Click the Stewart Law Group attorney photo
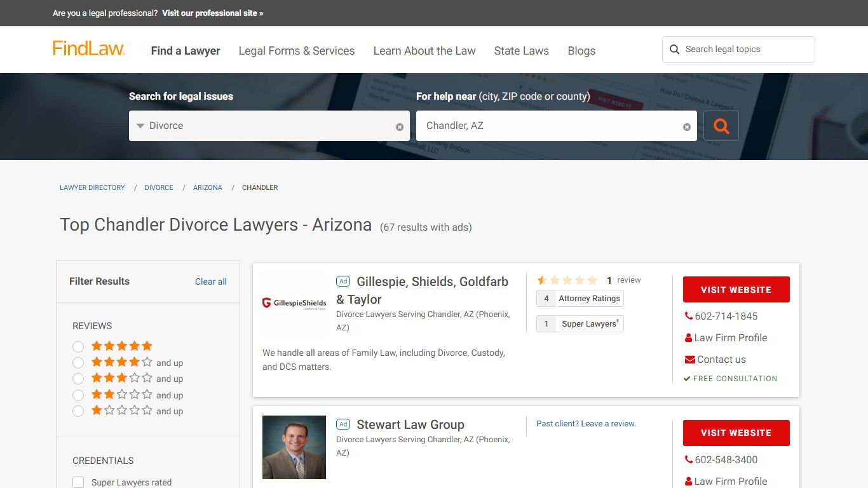Screen dimensions: 868x488 point(294,447)
